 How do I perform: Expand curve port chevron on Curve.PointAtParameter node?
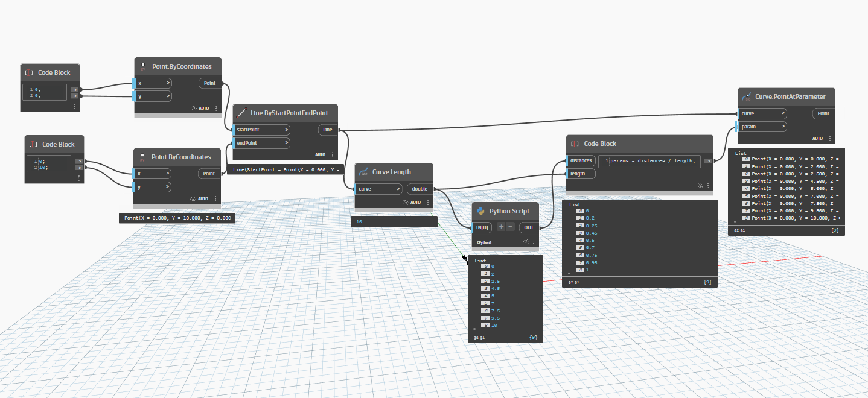click(x=782, y=113)
